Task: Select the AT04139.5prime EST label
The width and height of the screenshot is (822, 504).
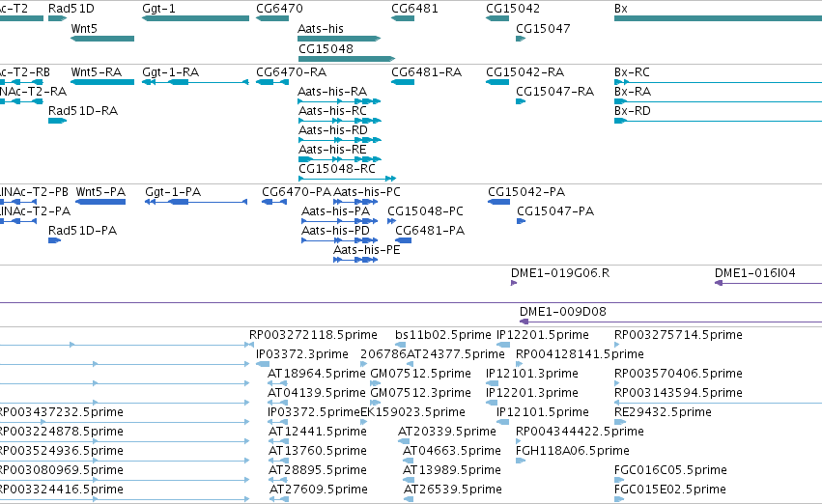Action: [x=317, y=393]
